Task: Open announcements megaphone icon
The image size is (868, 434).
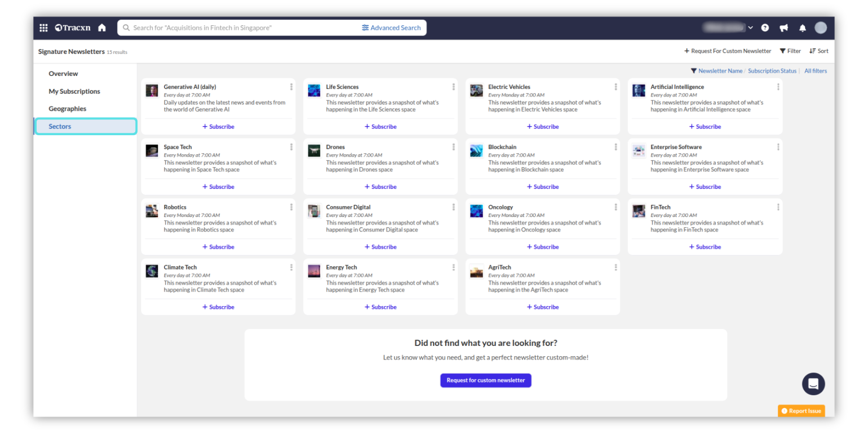Action: click(x=784, y=28)
